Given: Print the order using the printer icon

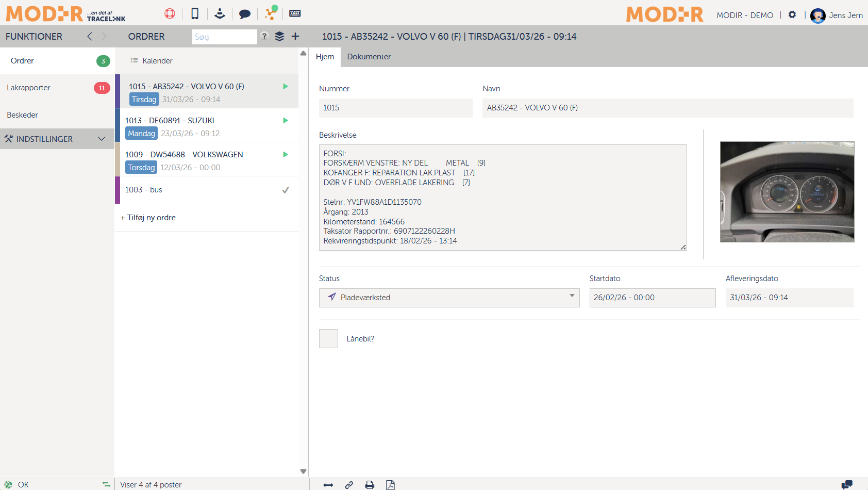Looking at the screenshot, I should click(370, 485).
